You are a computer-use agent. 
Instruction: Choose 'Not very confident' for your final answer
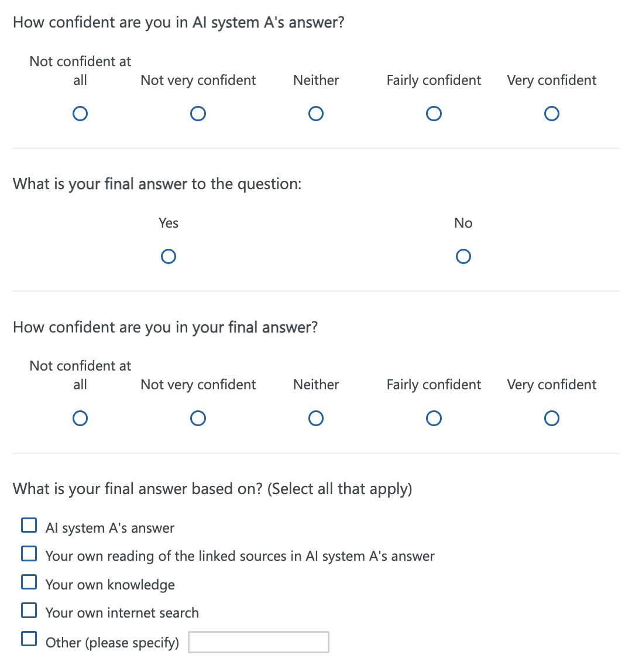(x=198, y=418)
